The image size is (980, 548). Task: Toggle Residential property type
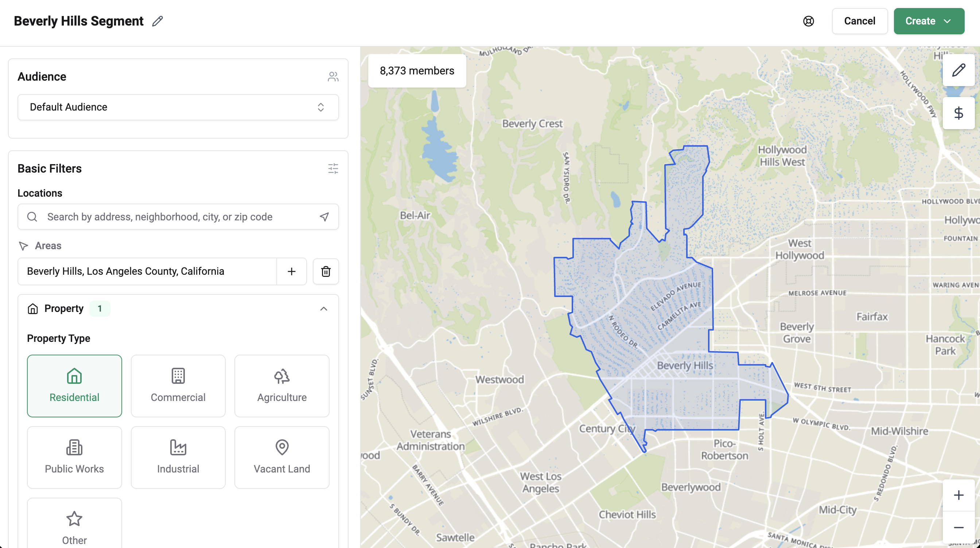coord(75,386)
